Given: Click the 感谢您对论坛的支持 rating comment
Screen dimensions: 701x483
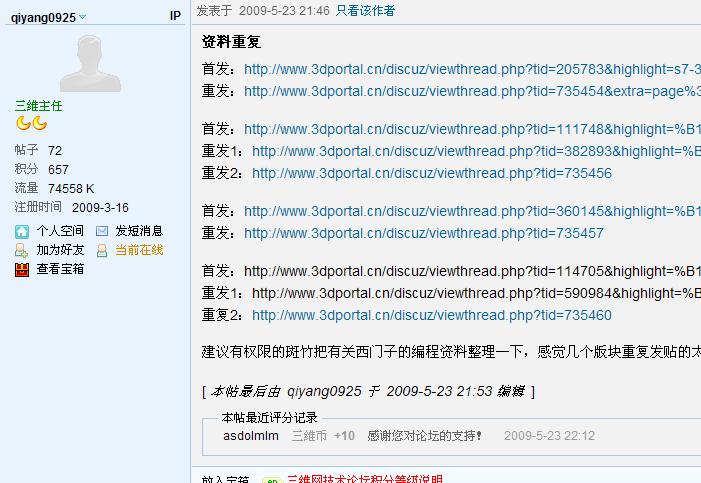Looking at the screenshot, I should click(x=424, y=436).
